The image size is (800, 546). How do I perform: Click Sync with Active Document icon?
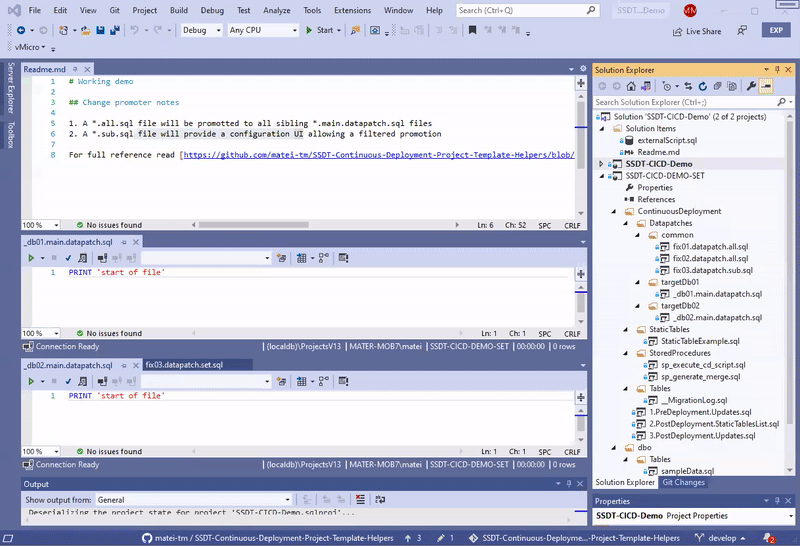pyautogui.click(x=688, y=86)
